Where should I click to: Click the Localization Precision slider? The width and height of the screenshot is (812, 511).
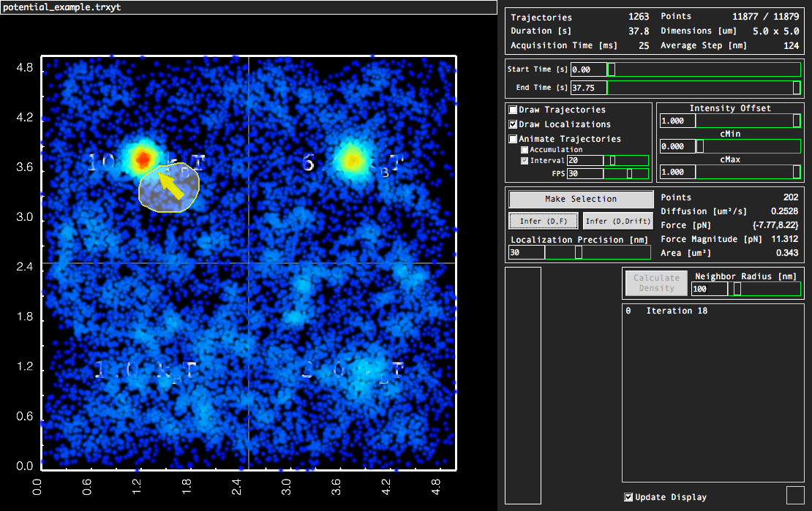(x=597, y=252)
